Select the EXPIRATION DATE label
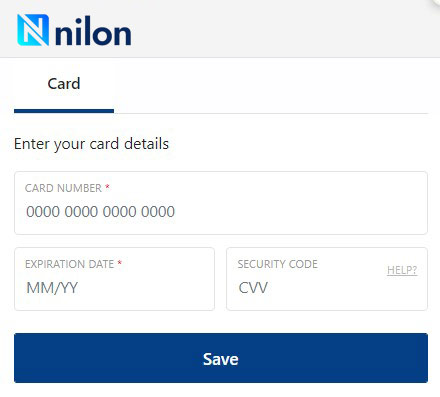 pyautogui.click(x=69, y=264)
